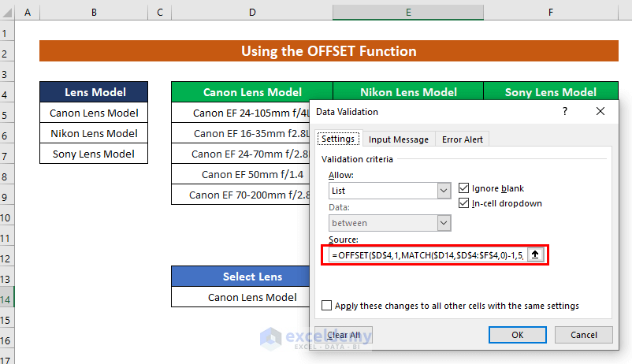Screen dimensions: 632x364
Task: Confirm with the OK button
Action: [x=518, y=335]
